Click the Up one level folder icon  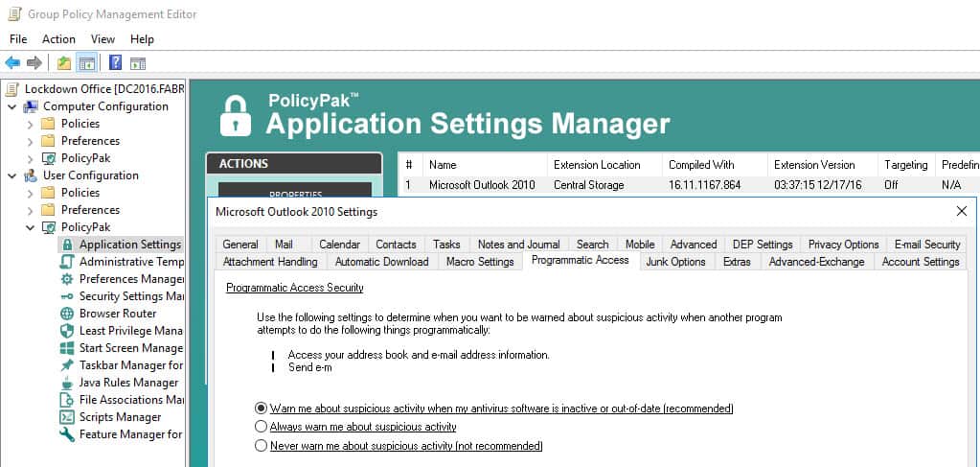click(64, 62)
